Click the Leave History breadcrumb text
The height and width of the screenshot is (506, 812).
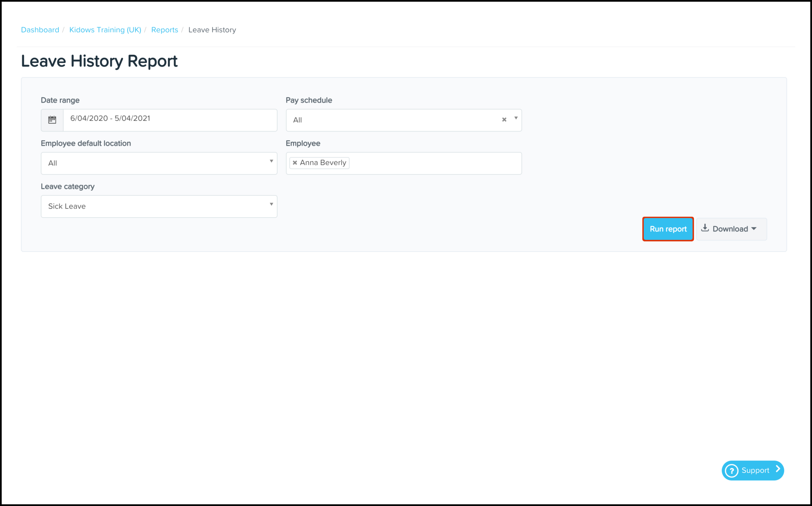pos(212,30)
